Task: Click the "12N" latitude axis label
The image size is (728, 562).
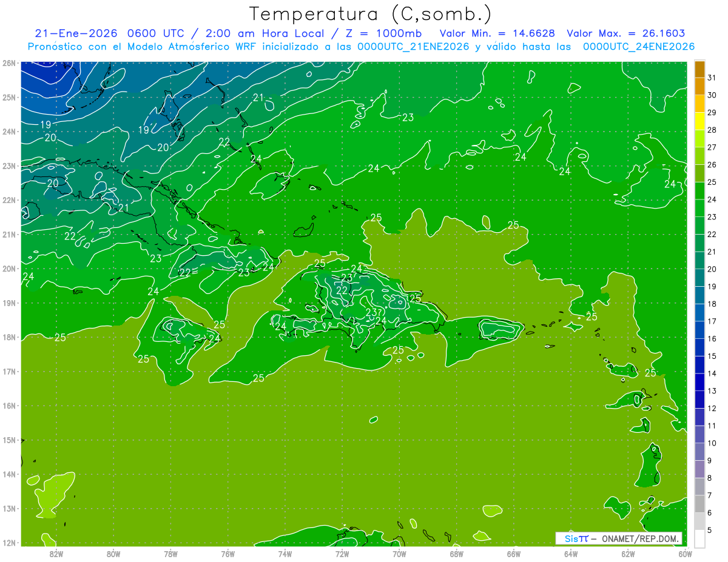Action: point(8,543)
